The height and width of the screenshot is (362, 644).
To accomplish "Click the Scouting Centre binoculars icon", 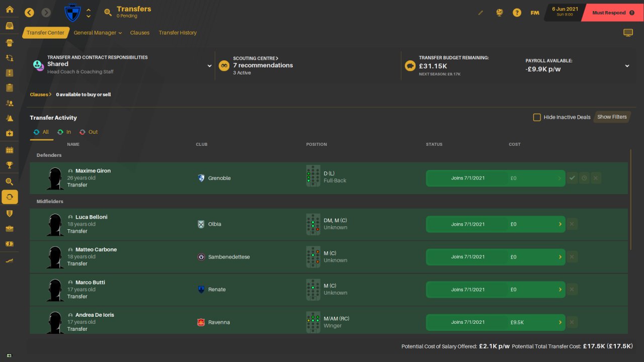I will tap(224, 66).
